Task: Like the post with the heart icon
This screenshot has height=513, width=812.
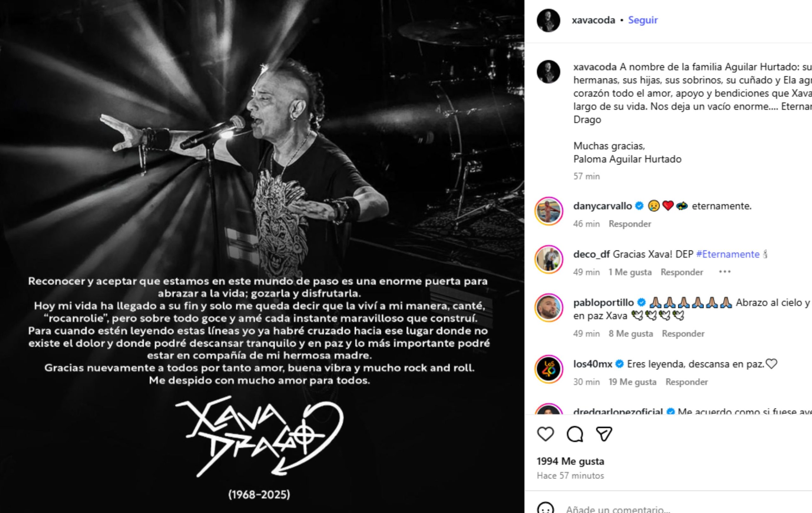Action: tap(545, 434)
